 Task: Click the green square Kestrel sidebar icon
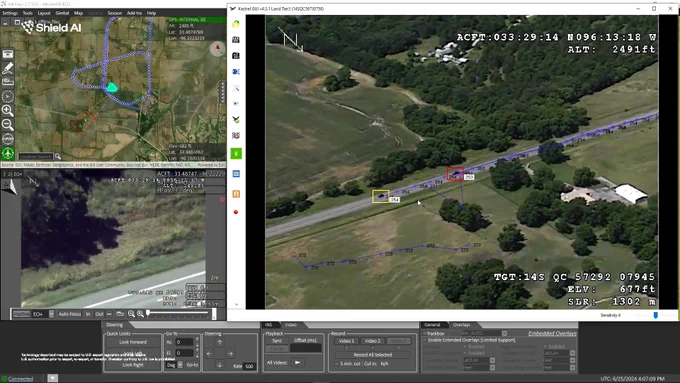click(236, 154)
